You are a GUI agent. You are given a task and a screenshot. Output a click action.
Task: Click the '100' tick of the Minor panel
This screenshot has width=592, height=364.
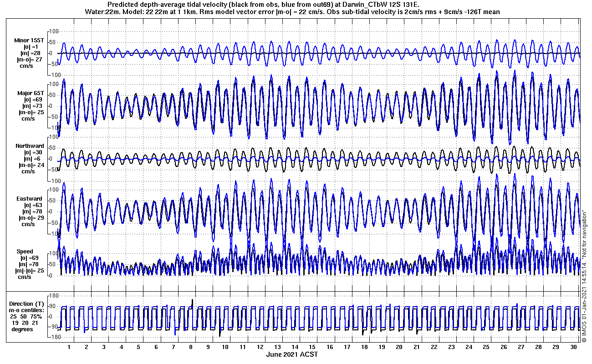click(x=54, y=31)
